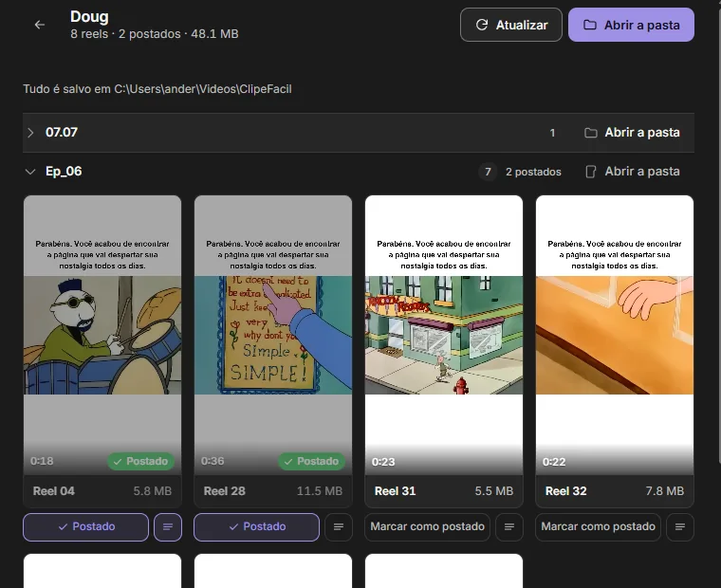Click the Reel 31 title text
This screenshot has height=588, width=721.
395,491
